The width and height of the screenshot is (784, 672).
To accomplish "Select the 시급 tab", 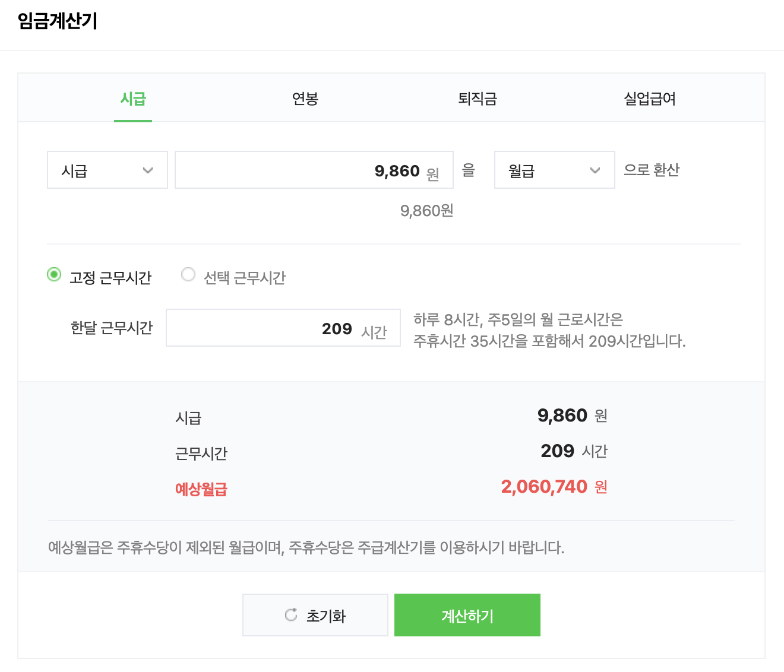I will click(133, 99).
